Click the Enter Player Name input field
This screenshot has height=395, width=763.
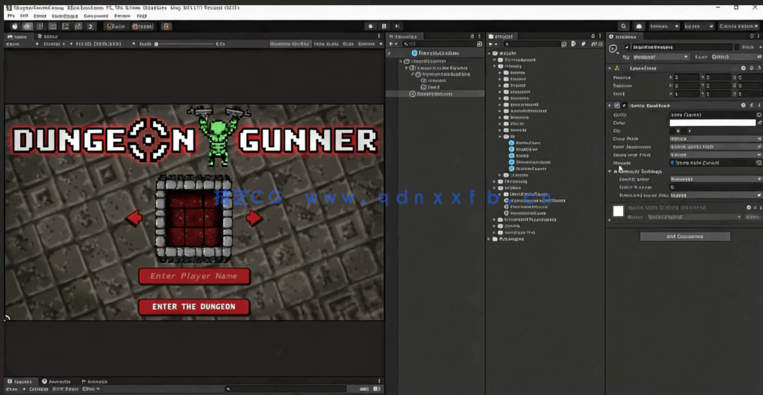[x=194, y=276]
